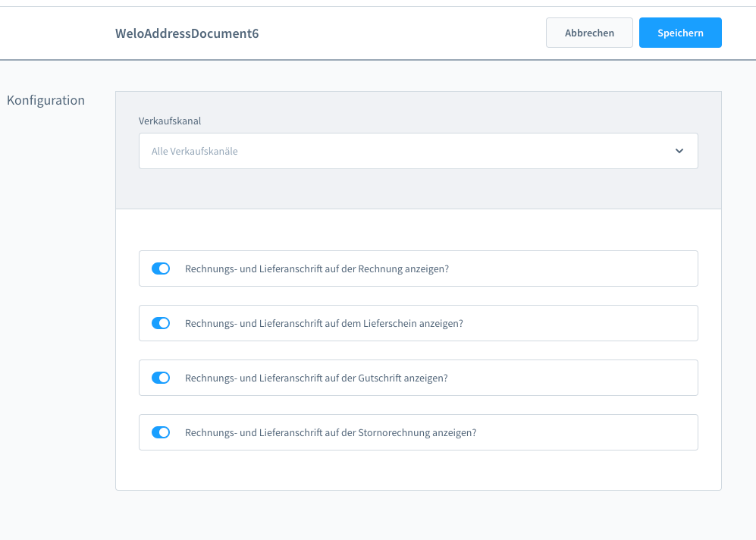Click the Abbrechen button

point(589,33)
